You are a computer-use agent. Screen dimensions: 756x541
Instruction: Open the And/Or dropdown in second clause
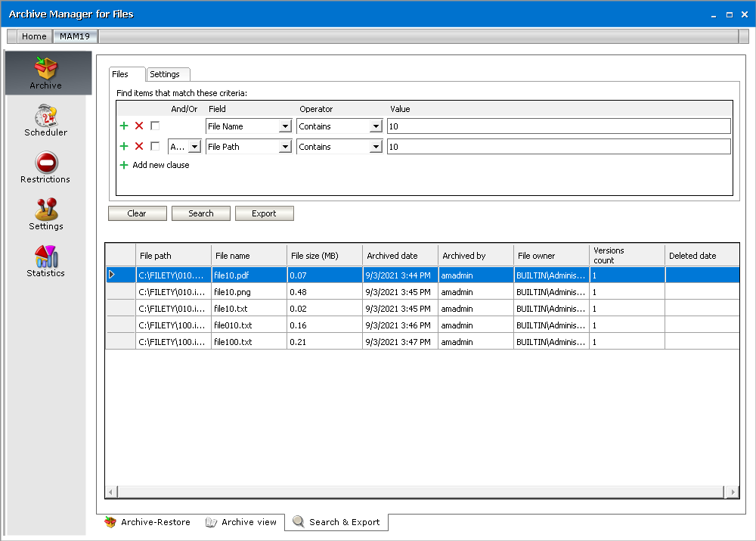tap(194, 147)
